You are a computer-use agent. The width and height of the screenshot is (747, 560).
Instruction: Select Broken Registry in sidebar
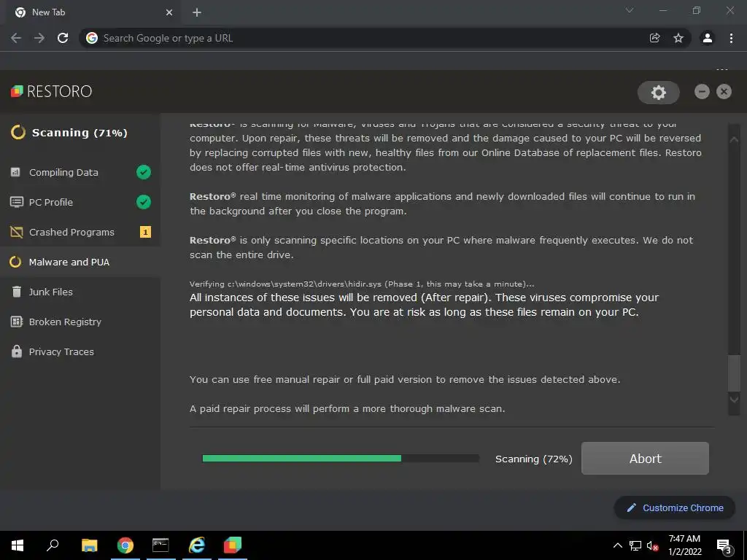pyautogui.click(x=80, y=322)
